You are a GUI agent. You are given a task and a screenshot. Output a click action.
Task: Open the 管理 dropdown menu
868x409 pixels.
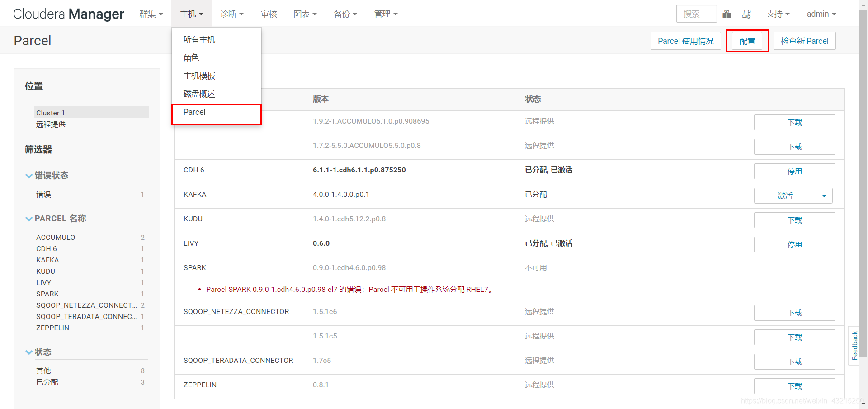click(x=386, y=14)
